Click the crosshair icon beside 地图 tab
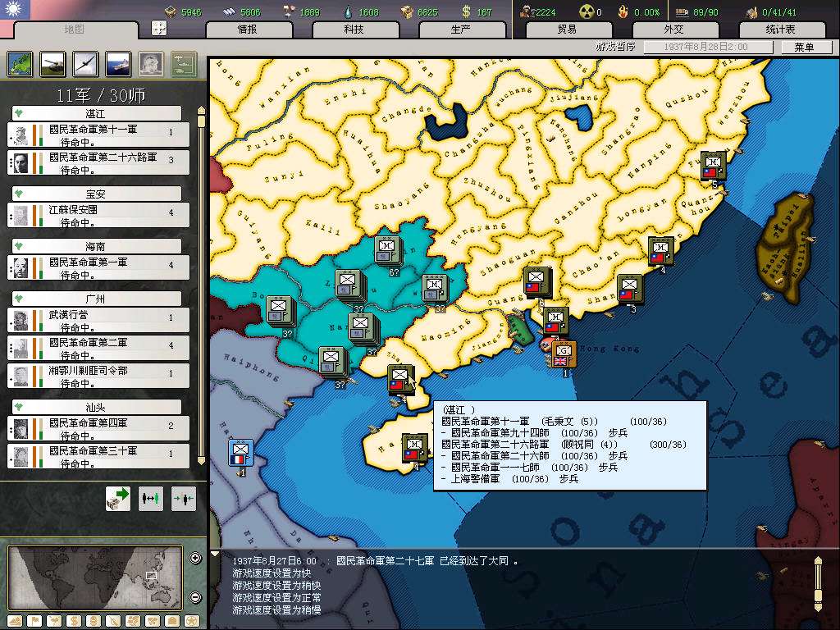The height and width of the screenshot is (630, 840). pyautogui.click(x=159, y=28)
